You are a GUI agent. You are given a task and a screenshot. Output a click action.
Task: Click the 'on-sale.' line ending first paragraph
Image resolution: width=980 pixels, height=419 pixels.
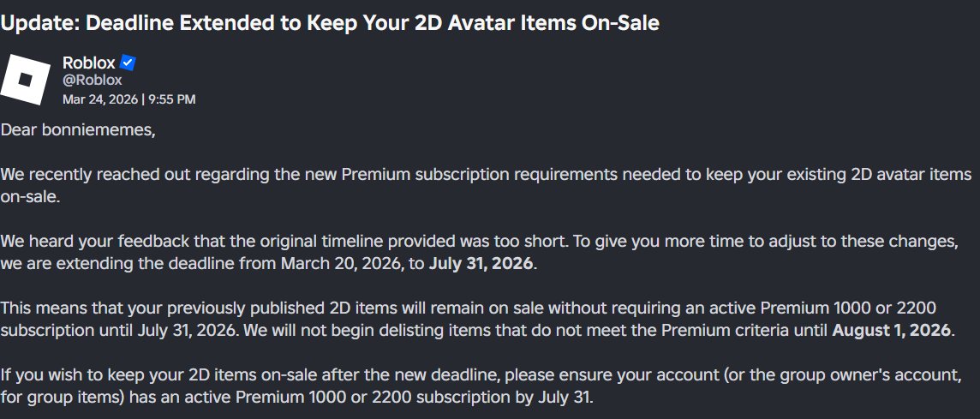29,197
